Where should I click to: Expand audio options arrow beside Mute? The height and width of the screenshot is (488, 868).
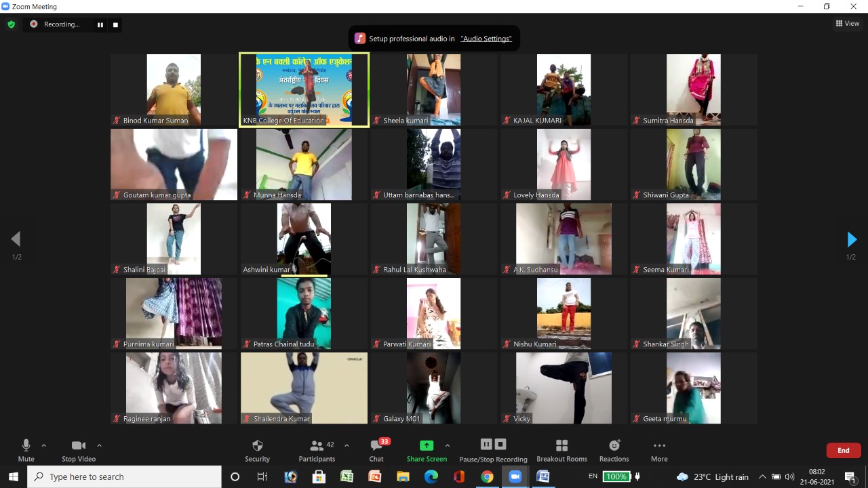(x=44, y=445)
